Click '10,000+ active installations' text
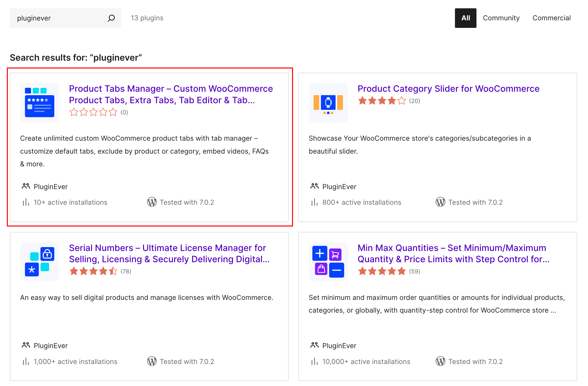588x386 pixels. (x=366, y=362)
